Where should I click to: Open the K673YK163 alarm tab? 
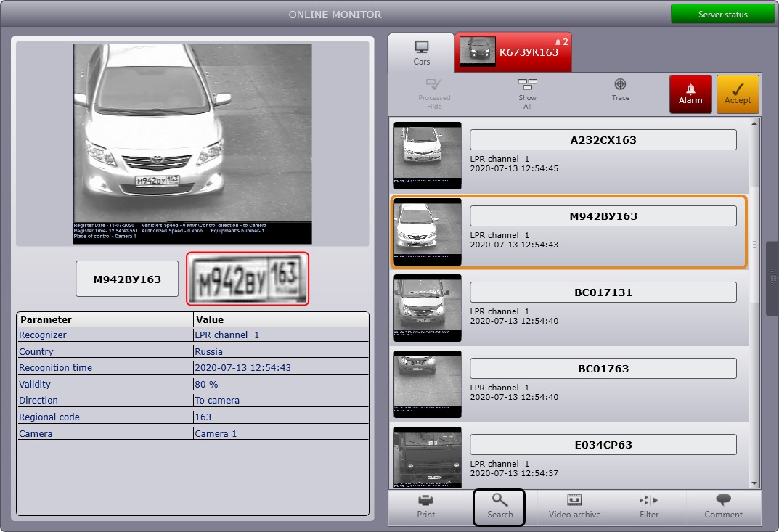click(513, 53)
